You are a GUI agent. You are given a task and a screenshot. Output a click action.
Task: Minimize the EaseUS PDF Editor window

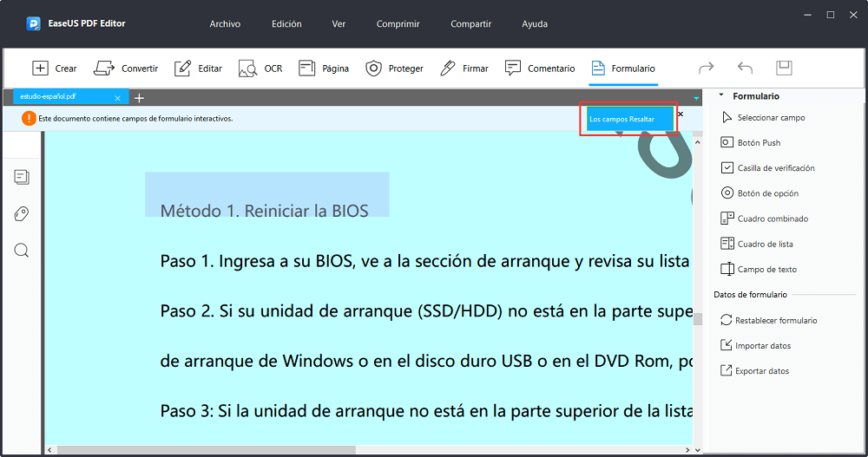coord(807,15)
